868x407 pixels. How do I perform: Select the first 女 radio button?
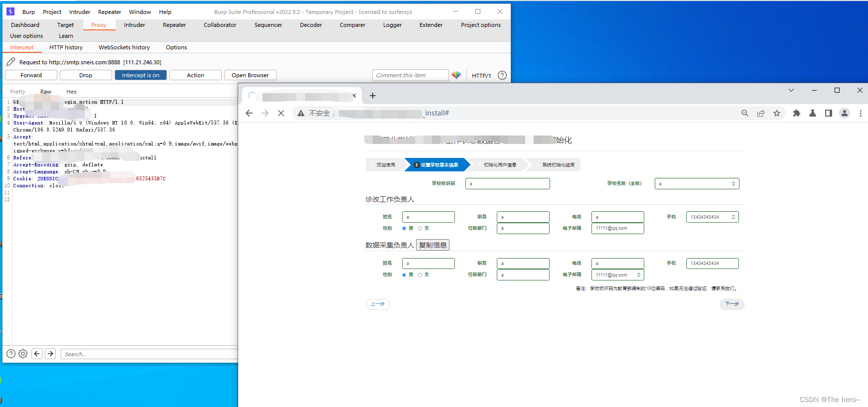(x=420, y=228)
